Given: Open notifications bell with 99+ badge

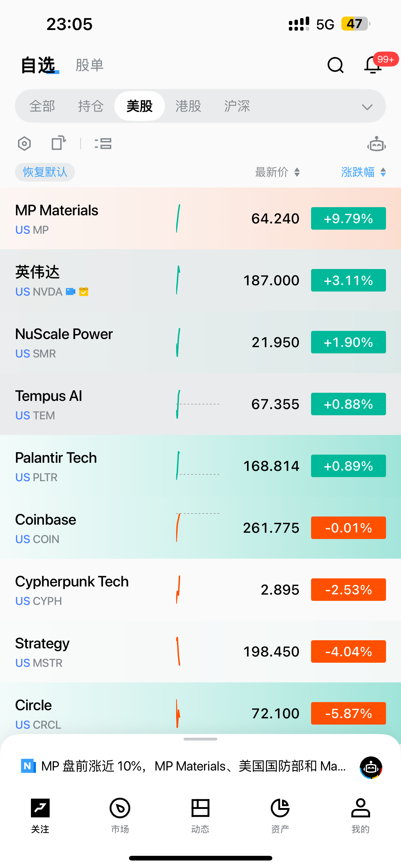Looking at the screenshot, I should pos(373,65).
